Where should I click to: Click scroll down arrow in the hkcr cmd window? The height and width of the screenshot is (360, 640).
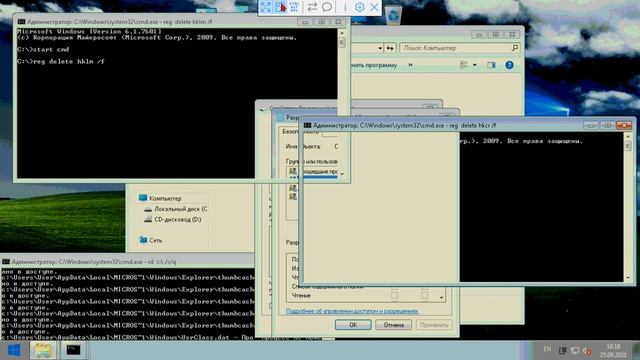[x=628, y=278]
